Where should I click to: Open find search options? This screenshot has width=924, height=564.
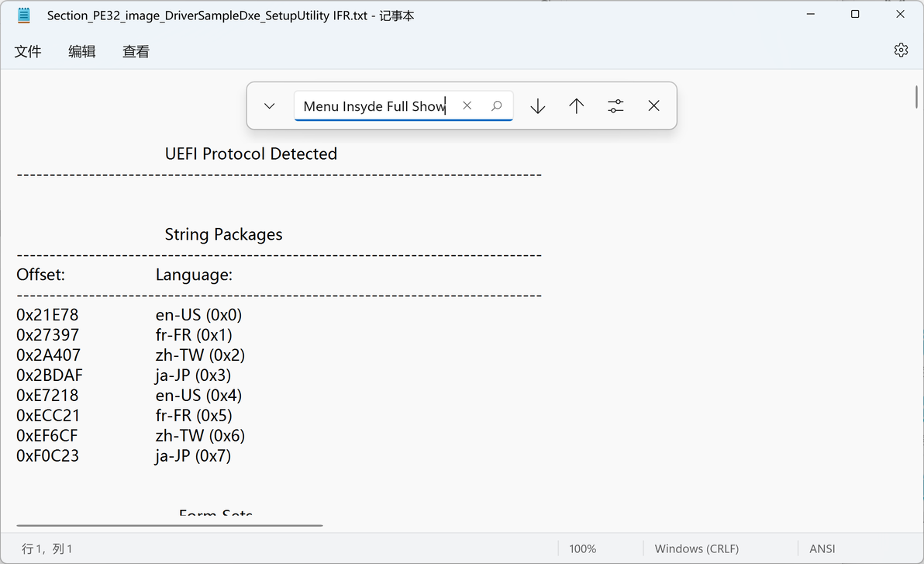pyautogui.click(x=615, y=106)
